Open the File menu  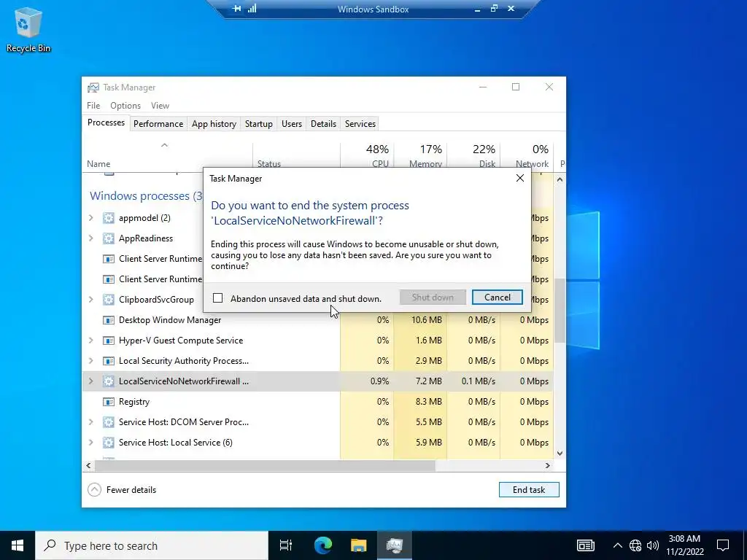click(93, 105)
